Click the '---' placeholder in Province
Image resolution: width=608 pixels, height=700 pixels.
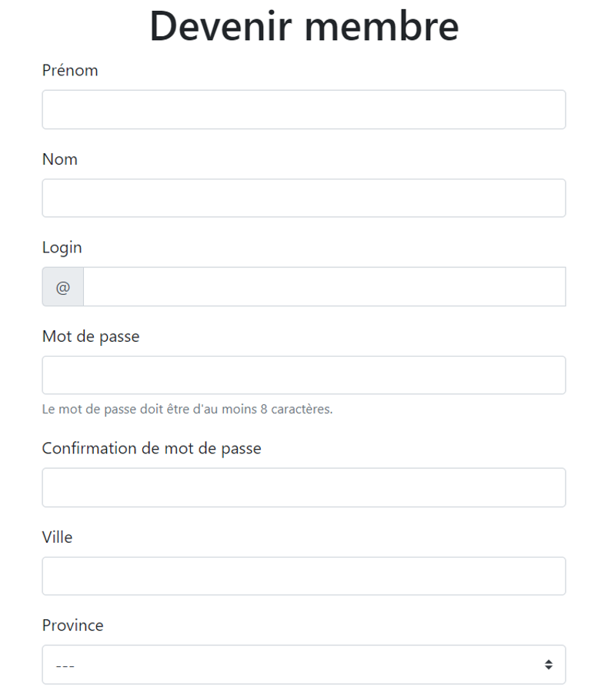pos(65,665)
